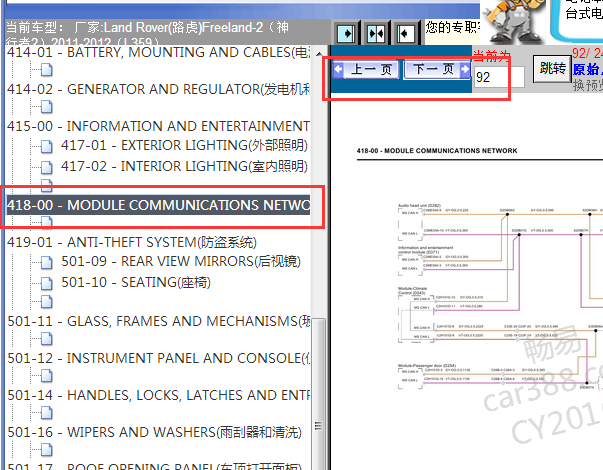Click blank page icon below 501-10 SEATING
Screen dimensions: 603x470
coord(47,302)
